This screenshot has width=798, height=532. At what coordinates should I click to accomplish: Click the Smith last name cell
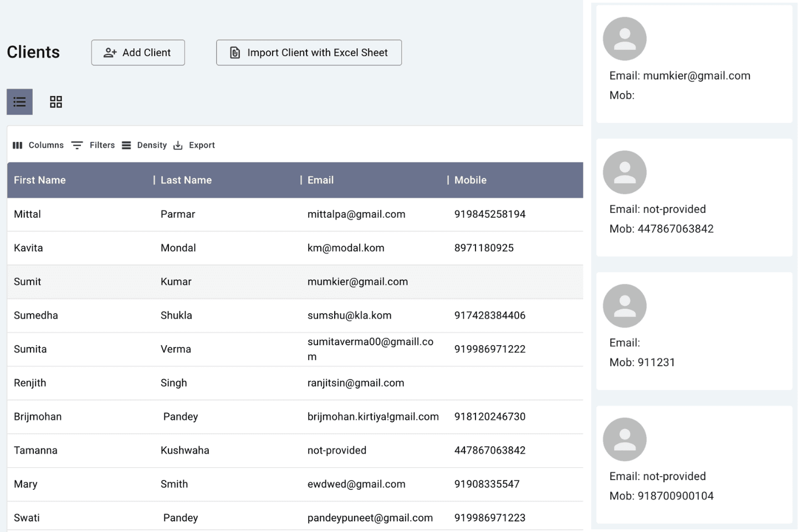pos(174,485)
